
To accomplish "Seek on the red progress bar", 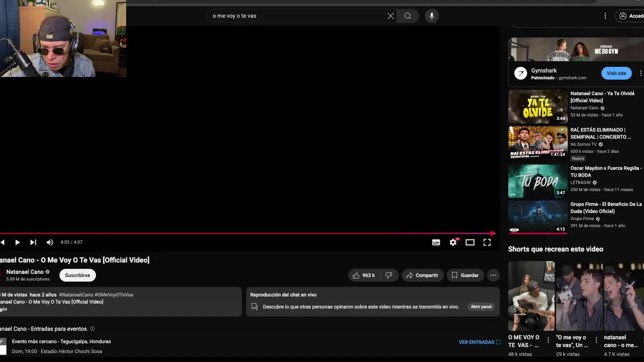I will click(247, 233).
